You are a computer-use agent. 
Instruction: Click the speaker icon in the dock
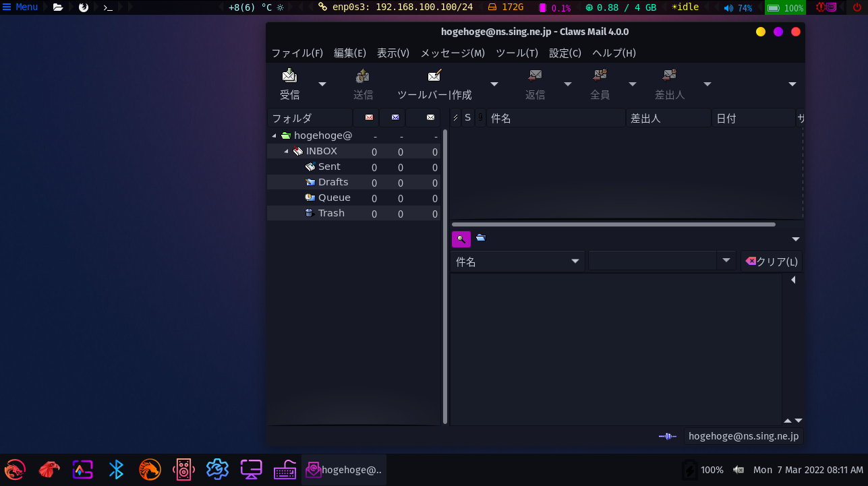[183, 469]
